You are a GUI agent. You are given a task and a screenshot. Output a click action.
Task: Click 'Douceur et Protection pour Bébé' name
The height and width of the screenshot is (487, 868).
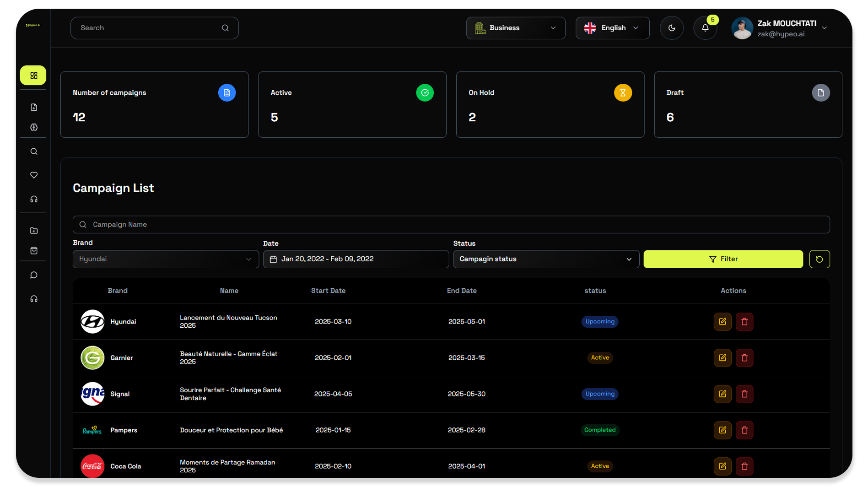click(231, 430)
